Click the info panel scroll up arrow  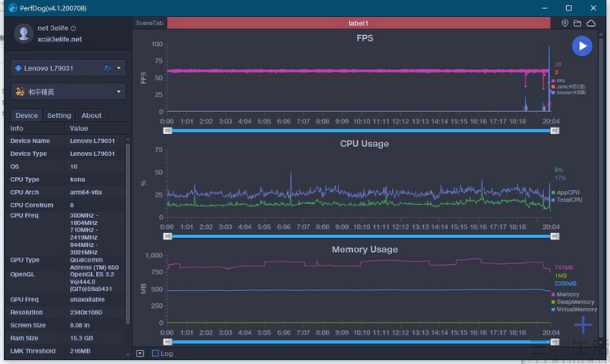tap(128, 139)
